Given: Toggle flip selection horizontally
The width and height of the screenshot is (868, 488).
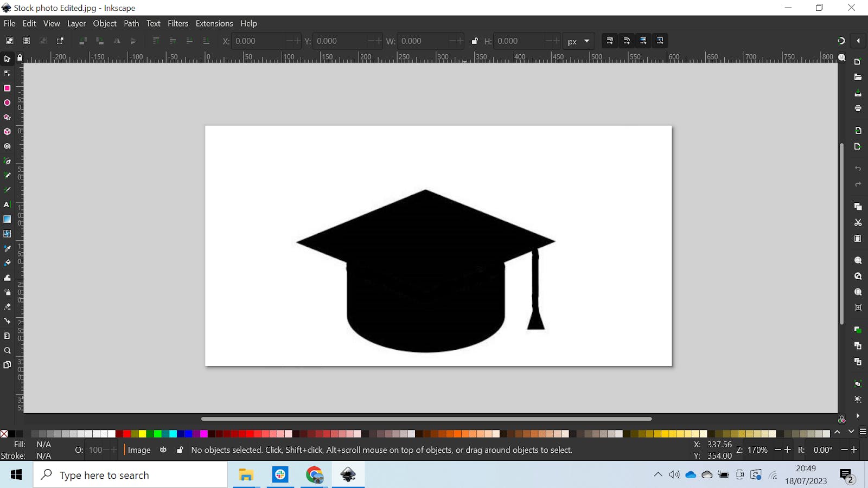Looking at the screenshot, I should pyautogui.click(x=117, y=41).
